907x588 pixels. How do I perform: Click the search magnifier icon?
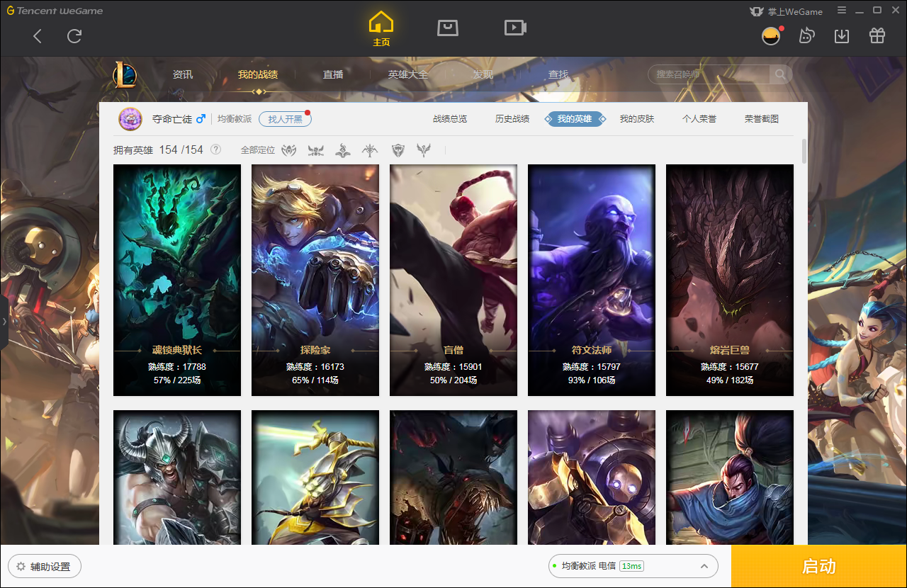click(x=780, y=74)
